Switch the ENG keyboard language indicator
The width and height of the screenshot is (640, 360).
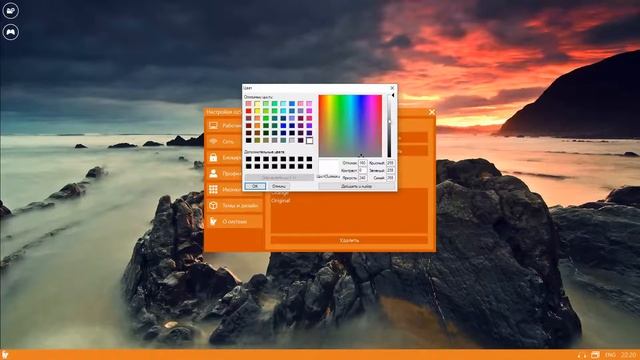(x=610, y=355)
